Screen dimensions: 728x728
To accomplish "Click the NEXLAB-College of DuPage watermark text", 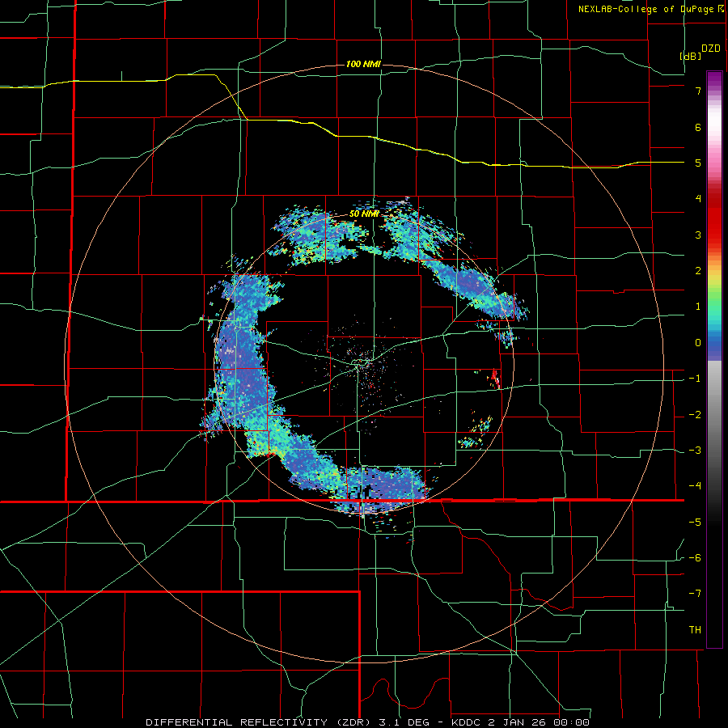I will coord(646,9).
